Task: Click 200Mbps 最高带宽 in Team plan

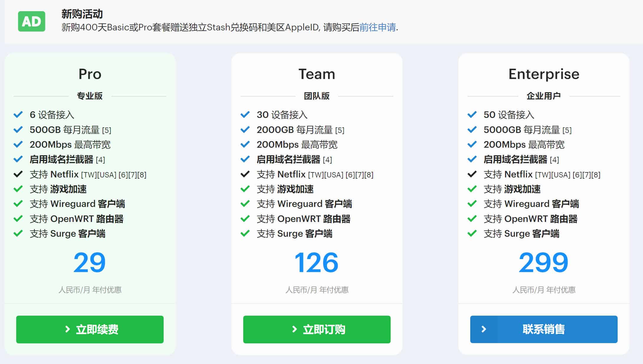Action: pyautogui.click(x=297, y=145)
